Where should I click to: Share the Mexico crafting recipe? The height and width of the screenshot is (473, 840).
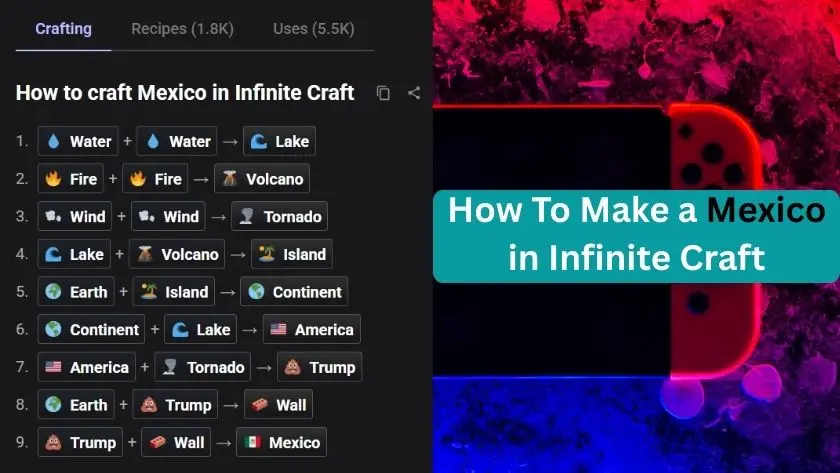[414, 93]
